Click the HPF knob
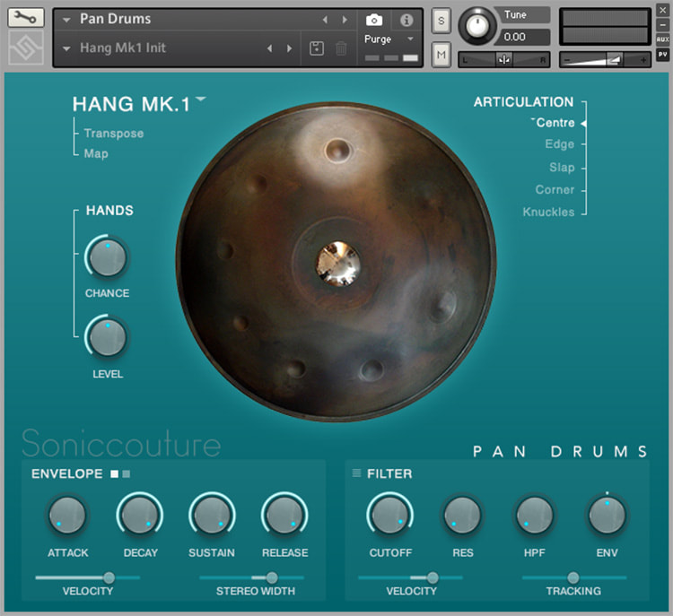Screen dimensions: 673x616 (x=535, y=516)
